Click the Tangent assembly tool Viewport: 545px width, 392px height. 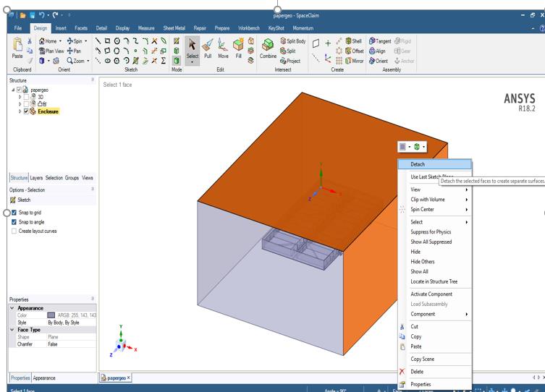[380, 41]
